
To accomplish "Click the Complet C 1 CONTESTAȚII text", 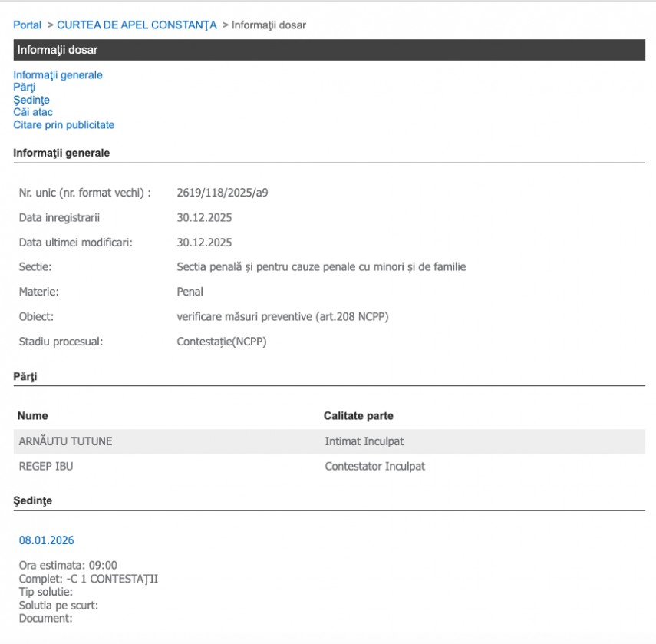I will click(88, 579).
